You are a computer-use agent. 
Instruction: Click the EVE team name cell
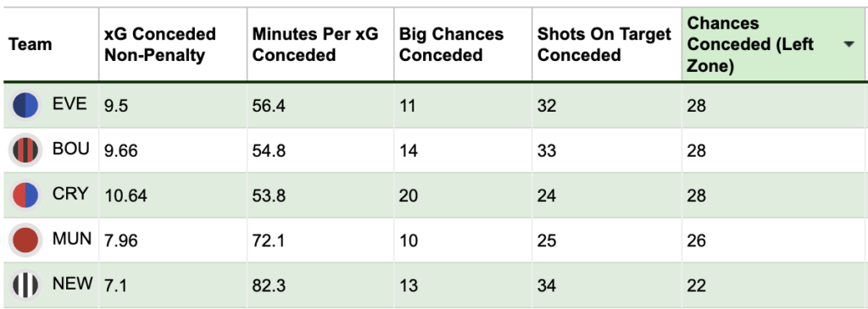70,104
